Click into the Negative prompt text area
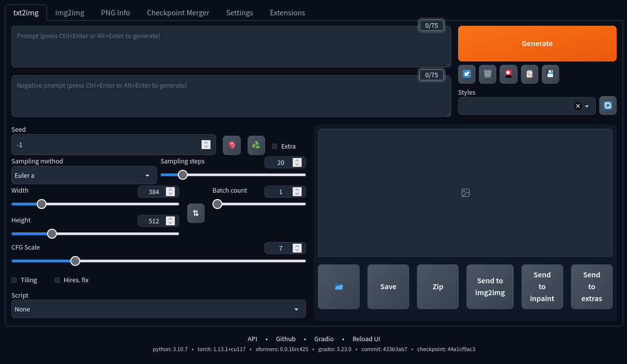 click(x=231, y=96)
